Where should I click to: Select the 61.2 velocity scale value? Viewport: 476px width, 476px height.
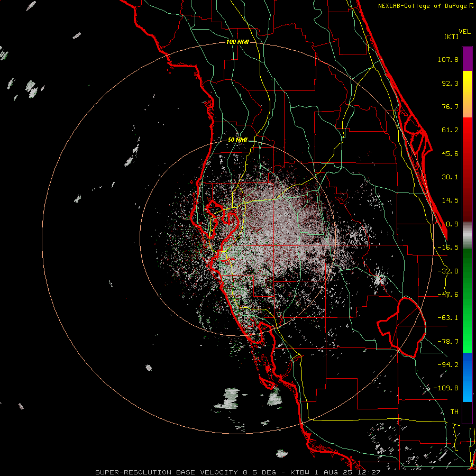450,130
